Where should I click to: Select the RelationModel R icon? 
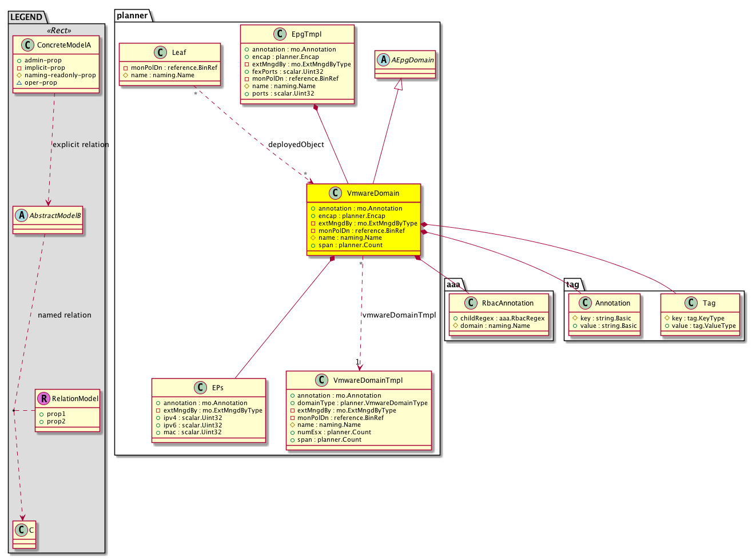point(44,398)
